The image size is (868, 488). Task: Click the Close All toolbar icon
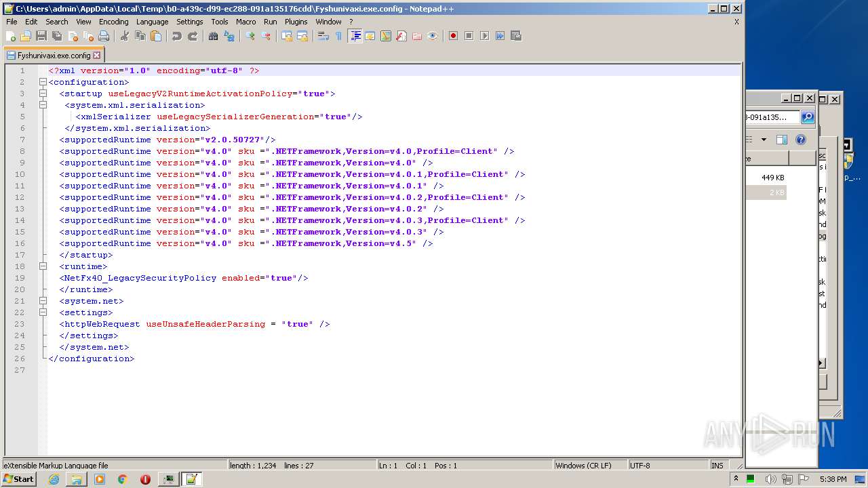point(88,36)
